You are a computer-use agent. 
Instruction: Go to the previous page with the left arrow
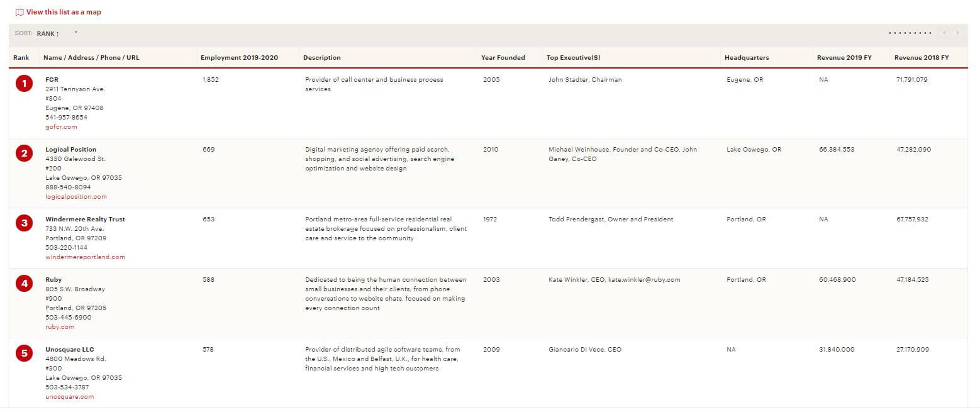click(x=944, y=33)
